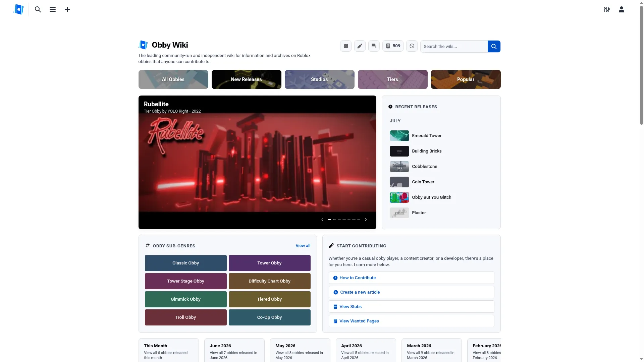Open the Coin Tower link
The image size is (644, 362).
pos(423,182)
